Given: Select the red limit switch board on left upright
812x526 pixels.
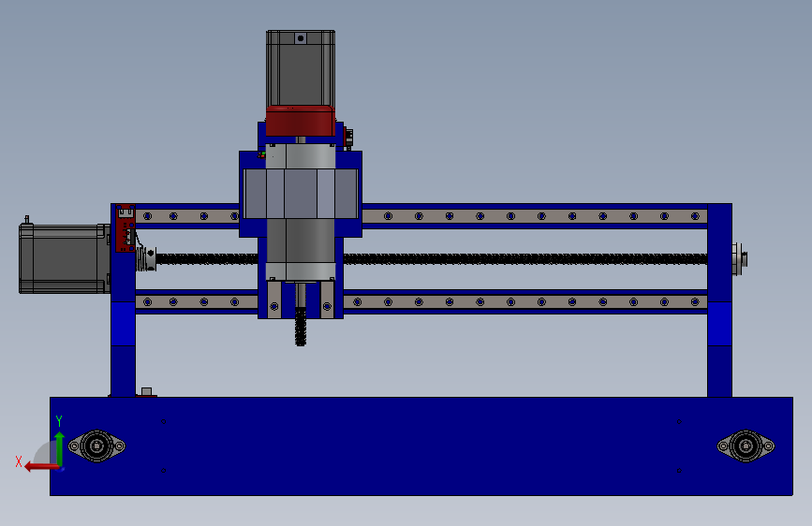Looking at the screenshot, I should coord(125,228).
